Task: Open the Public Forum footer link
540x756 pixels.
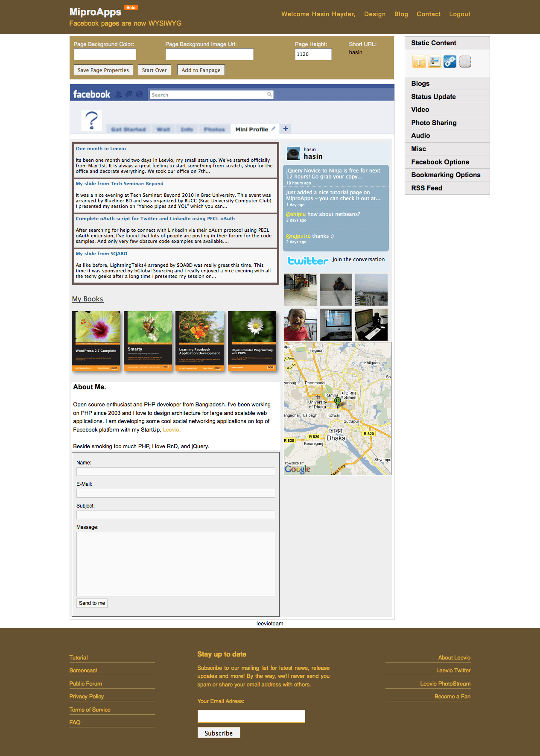Action: coord(86,684)
